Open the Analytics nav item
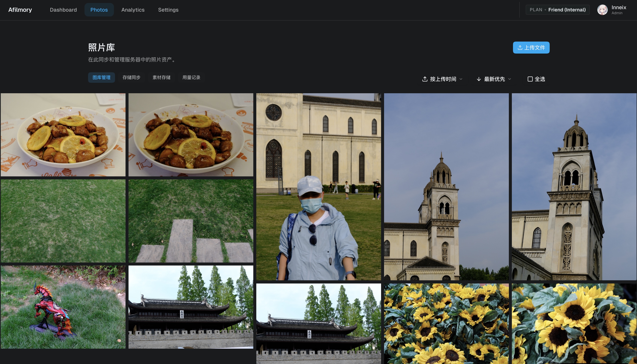 [x=133, y=10]
